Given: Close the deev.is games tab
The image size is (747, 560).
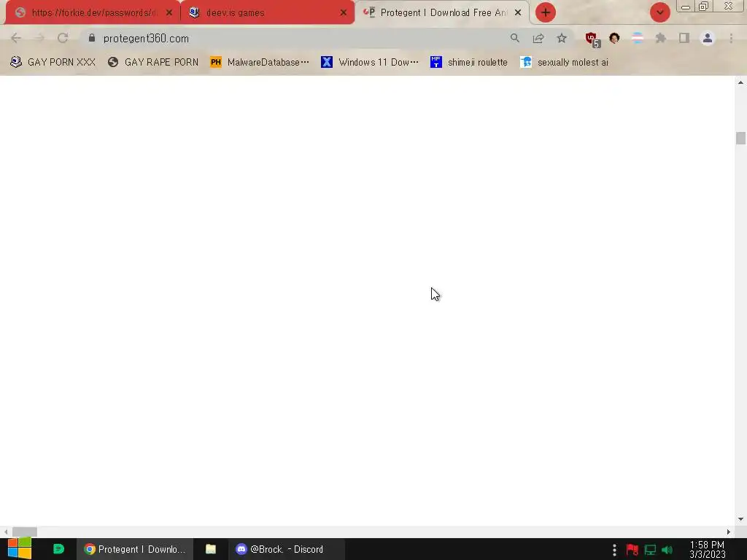Looking at the screenshot, I should [x=344, y=13].
